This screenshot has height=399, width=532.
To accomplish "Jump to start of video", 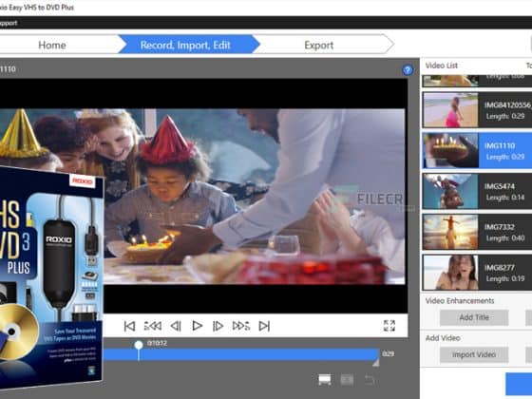I will (129, 326).
